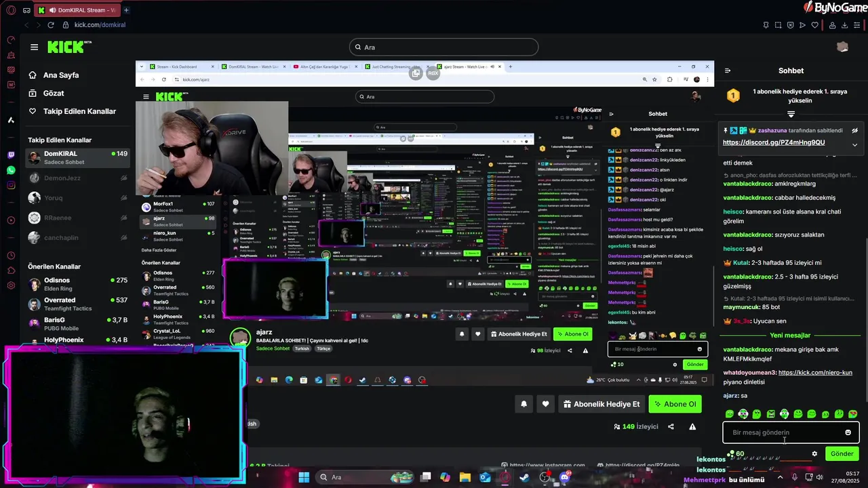The image size is (868, 488).
Task: Open History from the Opera sidebar
Action: click(x=11, y=256)
